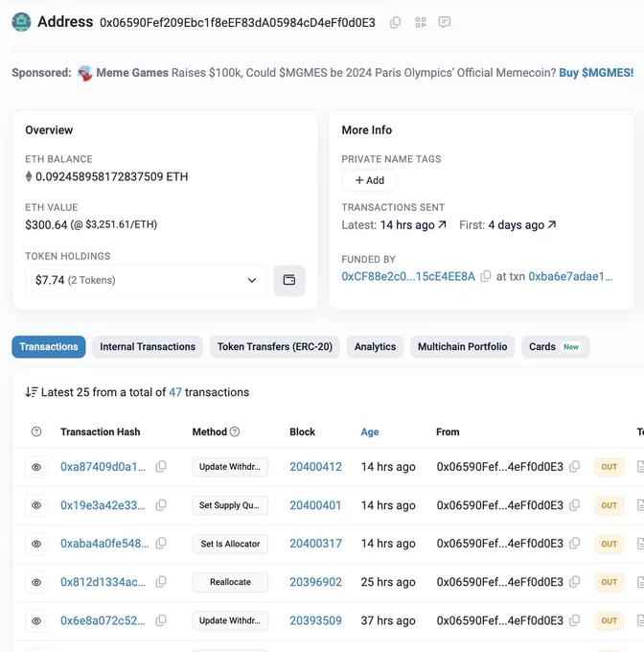Viewport: 644px width, 652px height.
Task: Copy the address 0x06590Fef209E... to clipboard
Action: pyautogui.click(x=395, y=22)
